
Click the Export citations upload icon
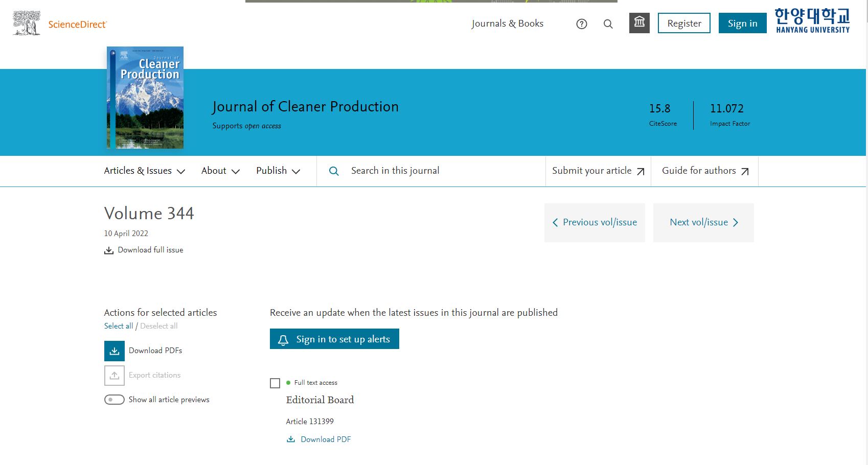tap(115, 376)
